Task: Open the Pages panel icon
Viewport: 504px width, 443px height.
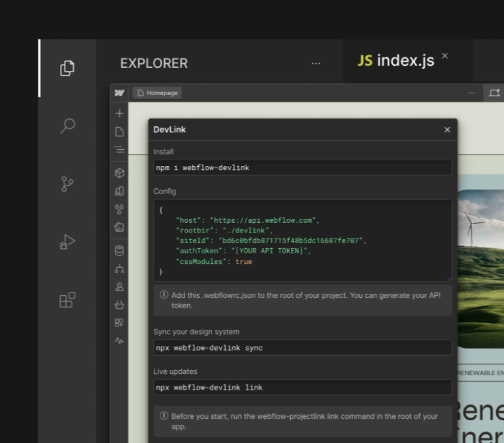Action: (119, 132)
